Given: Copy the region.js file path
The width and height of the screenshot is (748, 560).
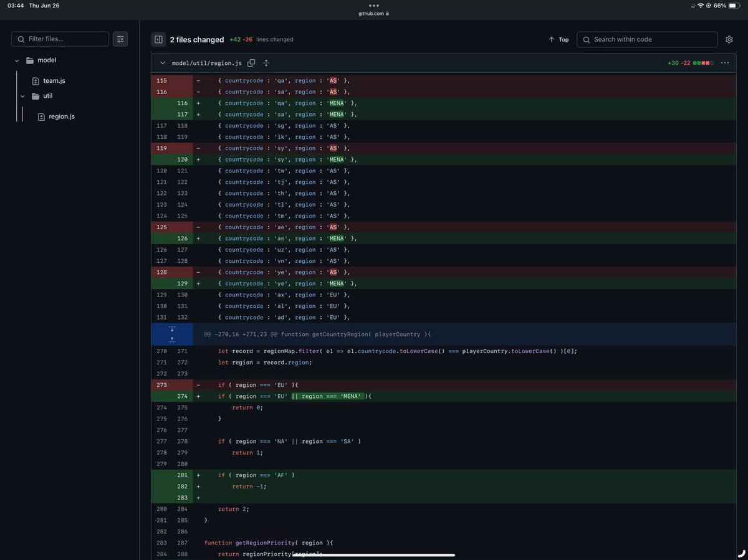Looking at the screenshot, I should pyautogui.click(x=251, y=63).
